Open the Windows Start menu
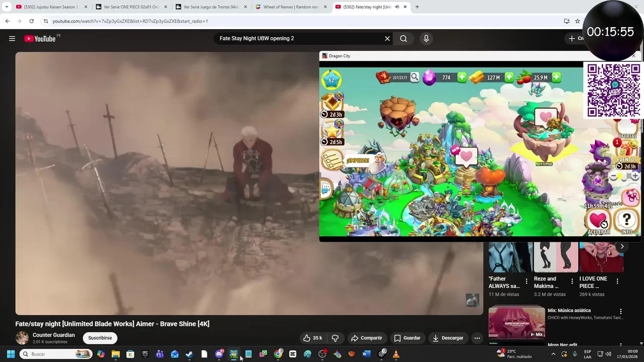Viewport: 644px width, 362px height. click(11, 354)
